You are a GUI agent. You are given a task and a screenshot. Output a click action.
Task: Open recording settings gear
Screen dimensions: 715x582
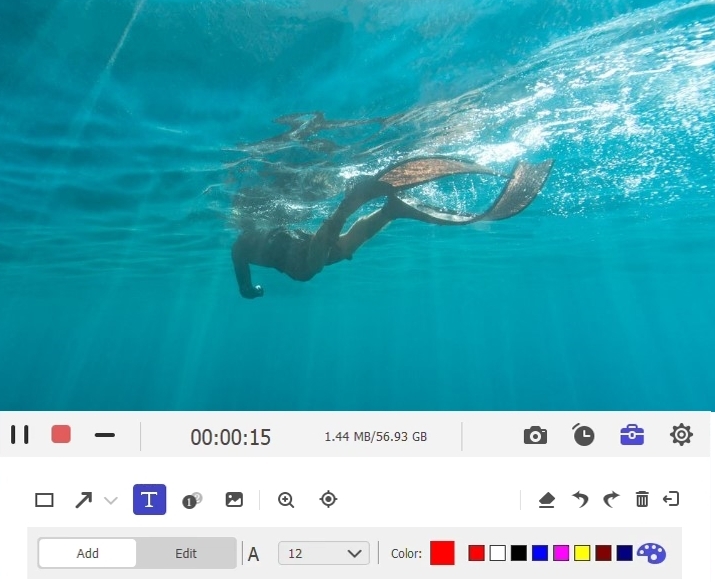681,435
